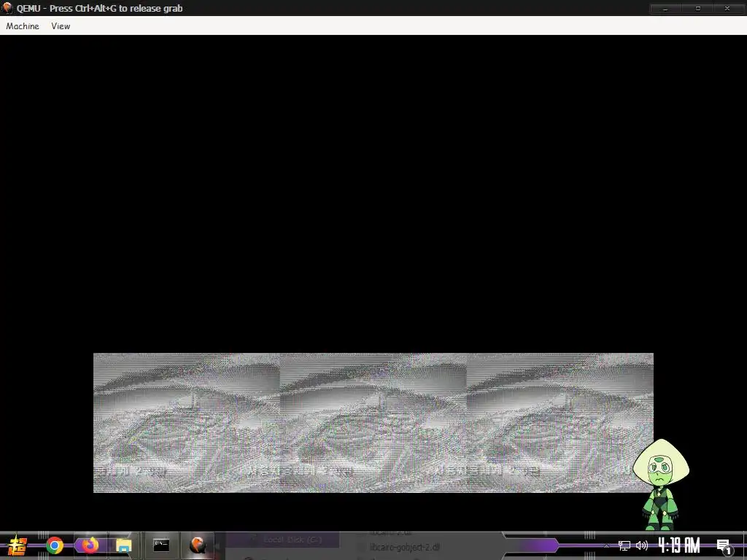The image size is (747, 560).
Task: Open Firefox from the taskbar
Action: click(x=90, y=545)
